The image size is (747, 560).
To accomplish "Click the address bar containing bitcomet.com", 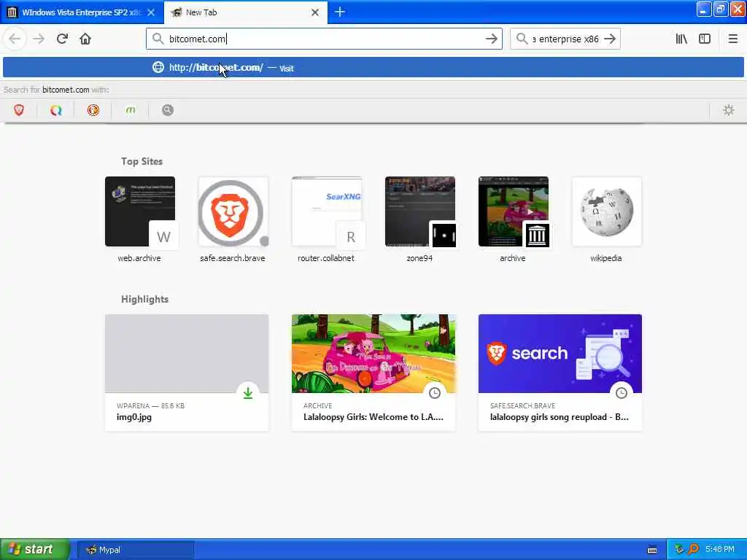I will click(324, 39).
